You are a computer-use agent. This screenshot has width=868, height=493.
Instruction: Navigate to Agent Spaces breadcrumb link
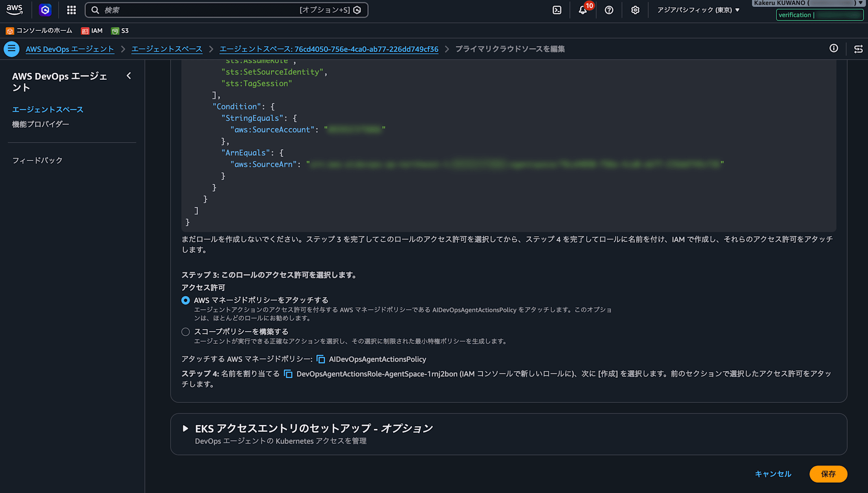[167, 49]
